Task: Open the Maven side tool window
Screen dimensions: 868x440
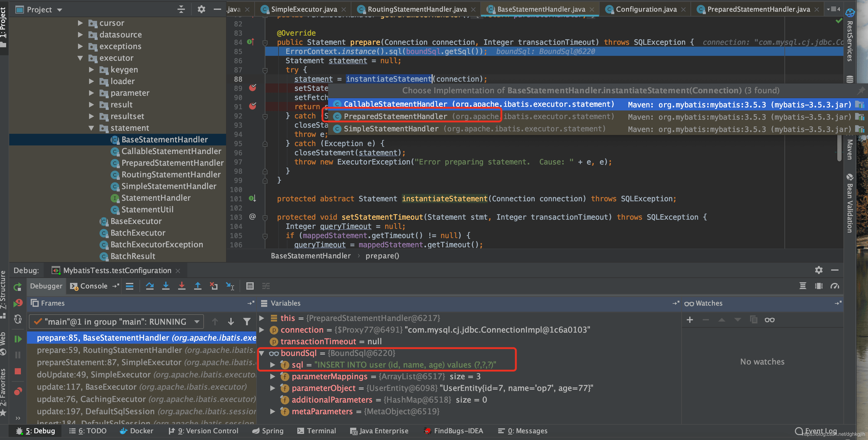Action: pos(850,149)
